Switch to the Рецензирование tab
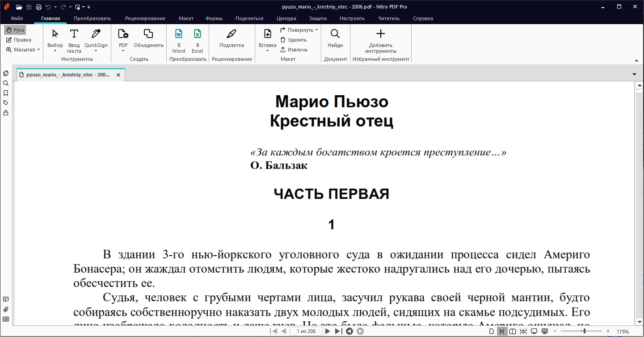 click(145, 18)
